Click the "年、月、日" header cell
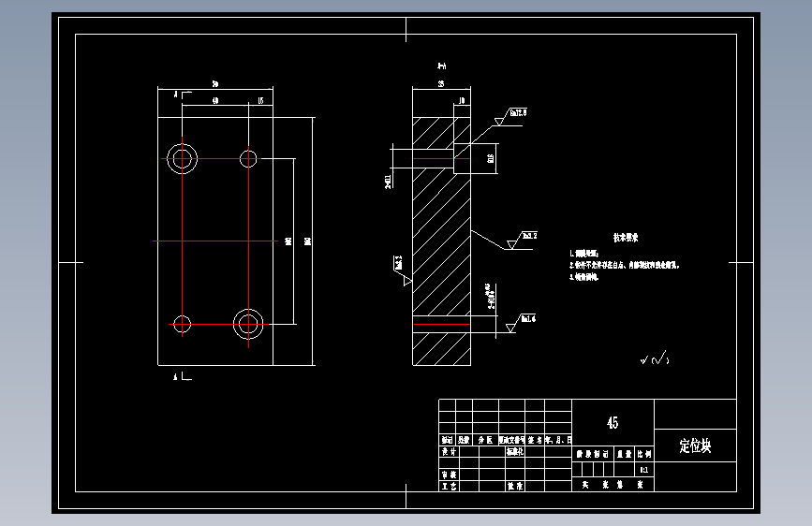The image size is (812, 526). [x=558, y=440]
